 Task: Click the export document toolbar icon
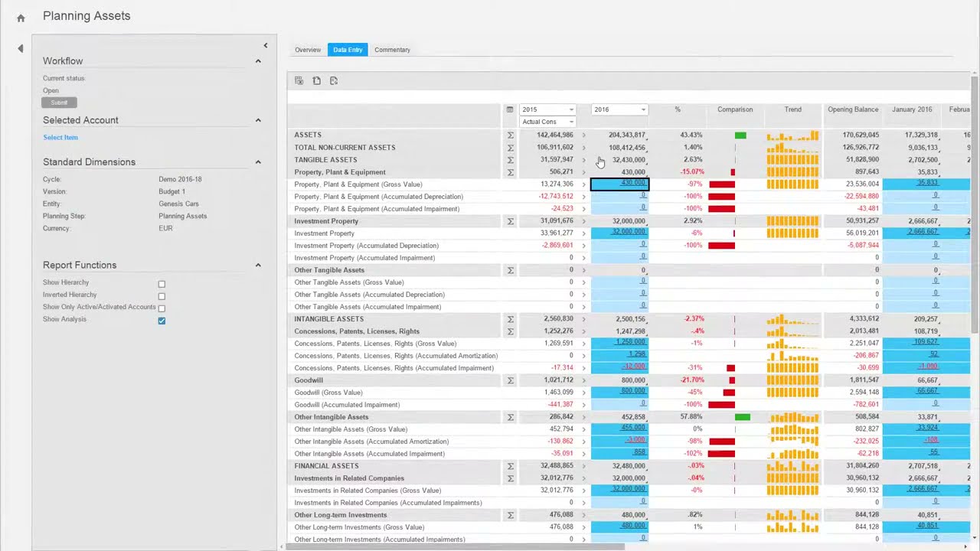coord(334,80)
